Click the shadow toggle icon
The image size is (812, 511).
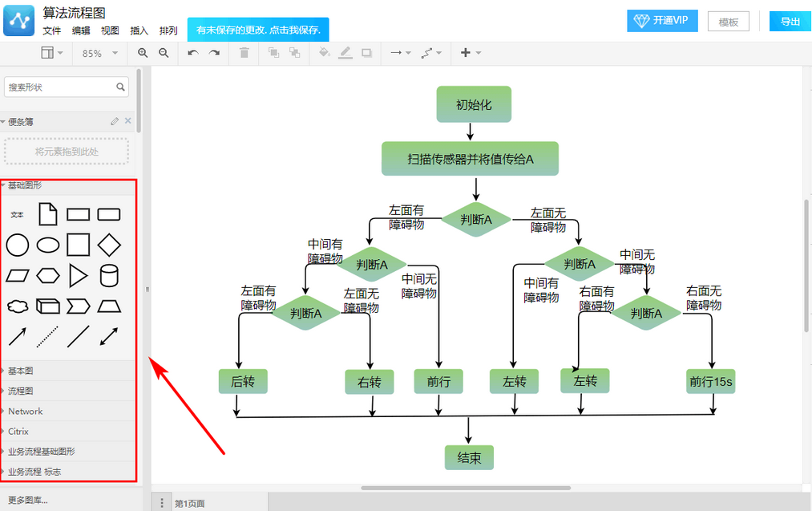pos(366,53)
